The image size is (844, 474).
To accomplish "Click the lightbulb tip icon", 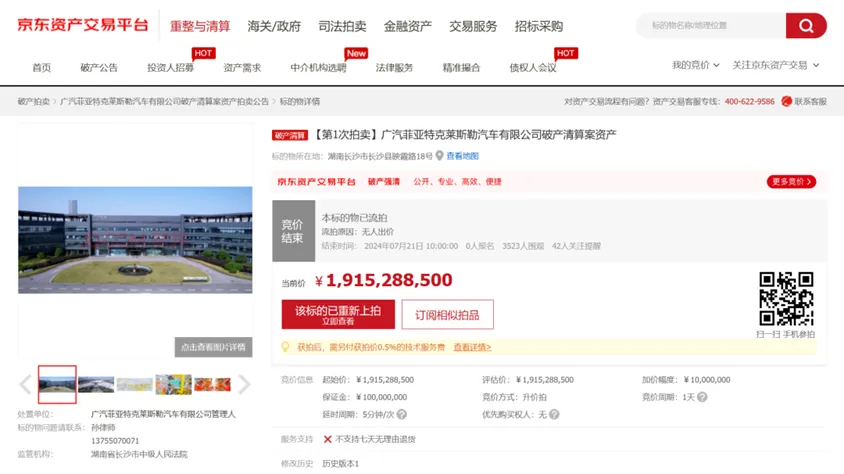I will 285,347.
